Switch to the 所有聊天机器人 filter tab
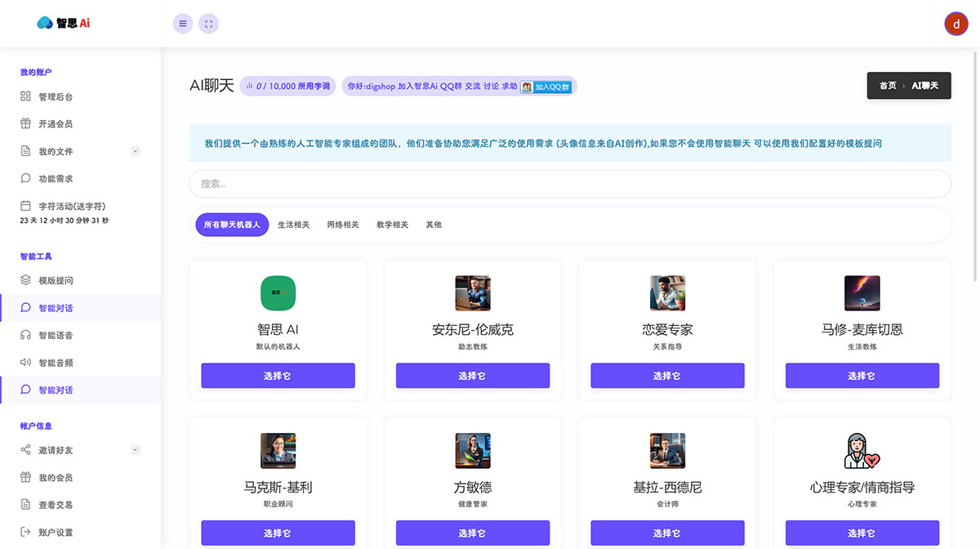This screenshot has height=549, width=980. pyautogui.click(x=231, y=224)
